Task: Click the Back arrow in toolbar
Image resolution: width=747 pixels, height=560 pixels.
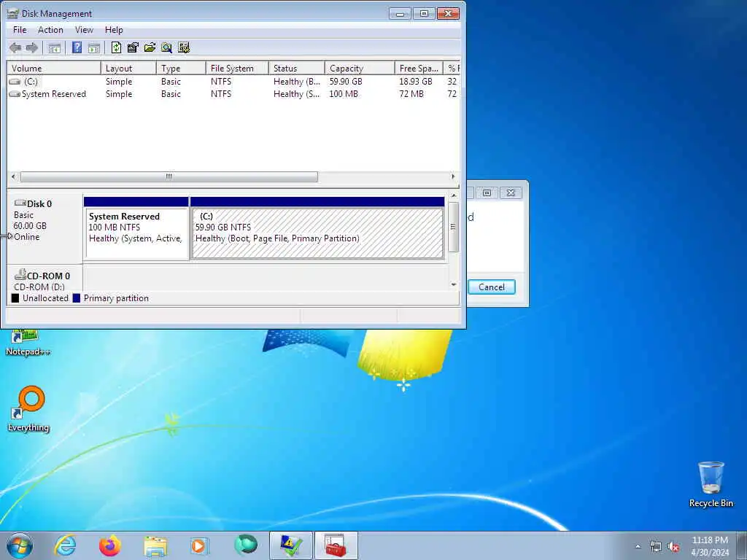Action: pos(15,47)
